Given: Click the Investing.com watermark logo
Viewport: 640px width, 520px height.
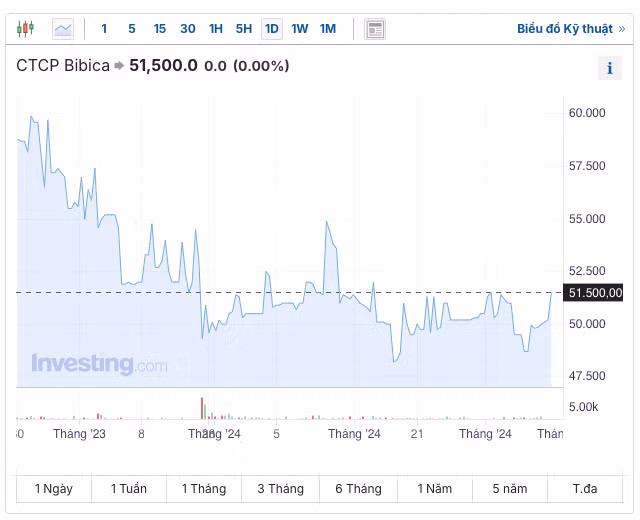Looking at the screenshot, I should (x=99, y=364).
